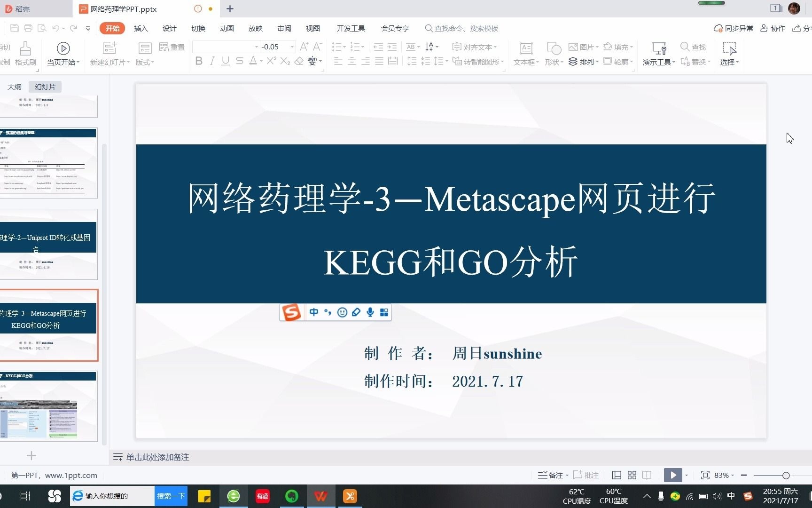Switch to the Outline pane tab

pyautogui.click(x=14, y=87)
